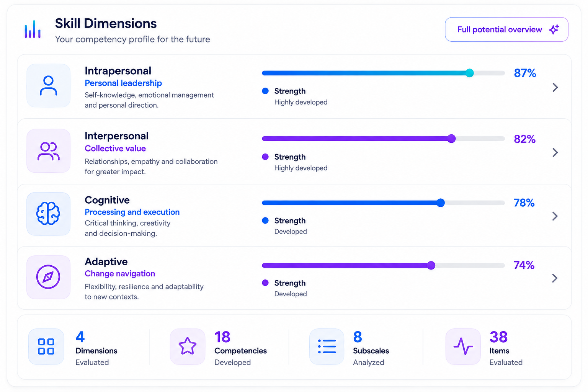Click the Skill Dimensions title
The width and height of the screenshot is (588, 392).
pos(106,23)
